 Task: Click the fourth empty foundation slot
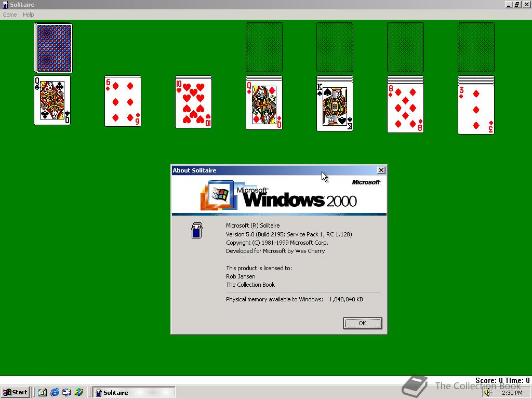pyautogui.click(x=476, y=47)
